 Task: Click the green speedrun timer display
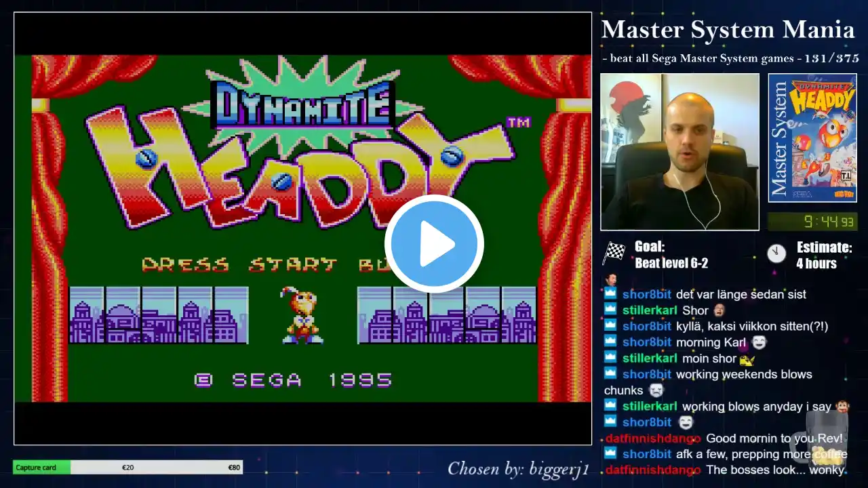[812, 222]
